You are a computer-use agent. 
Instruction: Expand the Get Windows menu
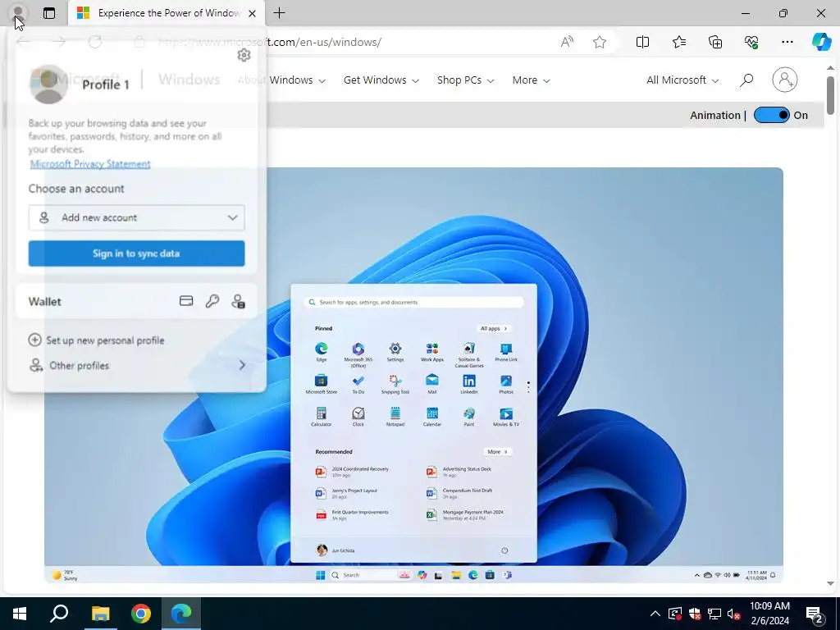pos(381,80)
